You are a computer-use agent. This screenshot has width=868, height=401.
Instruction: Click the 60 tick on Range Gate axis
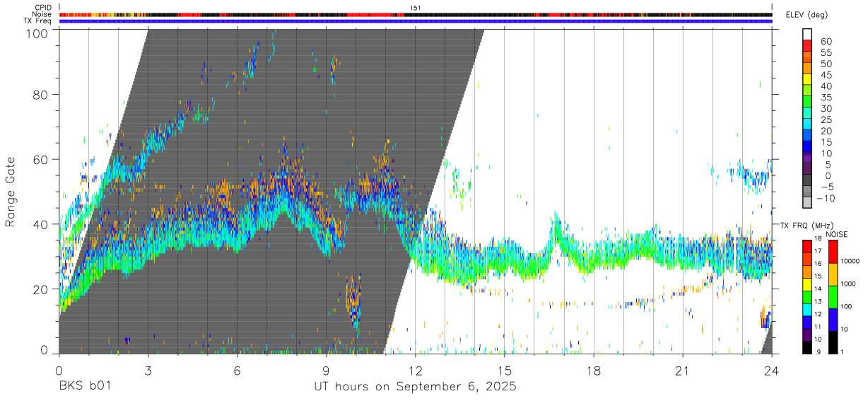point(42,159)
